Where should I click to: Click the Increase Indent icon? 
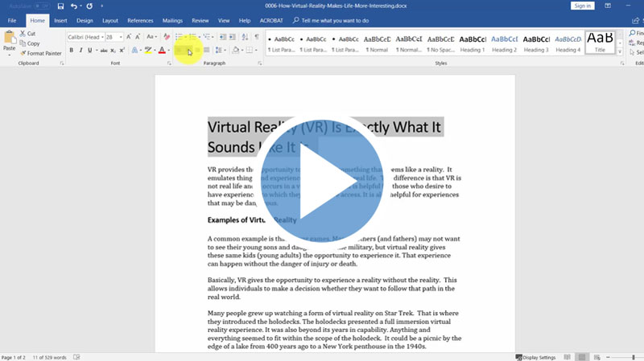231,37
